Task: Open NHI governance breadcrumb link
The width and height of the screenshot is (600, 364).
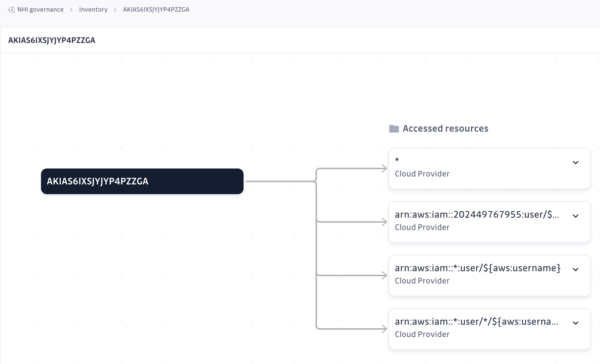Action: point(40,10)
